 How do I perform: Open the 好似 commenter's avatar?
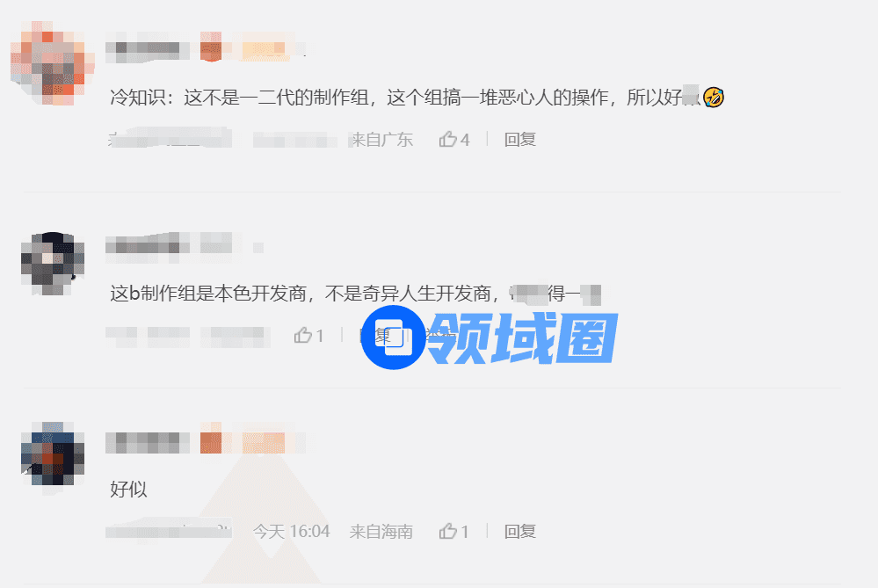pos(53,454)
